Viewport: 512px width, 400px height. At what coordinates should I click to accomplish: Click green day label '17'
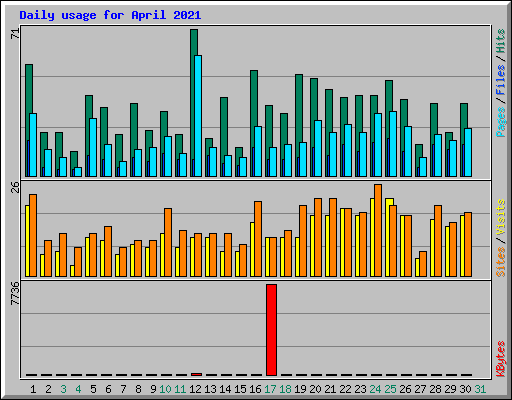click(270, 389)
